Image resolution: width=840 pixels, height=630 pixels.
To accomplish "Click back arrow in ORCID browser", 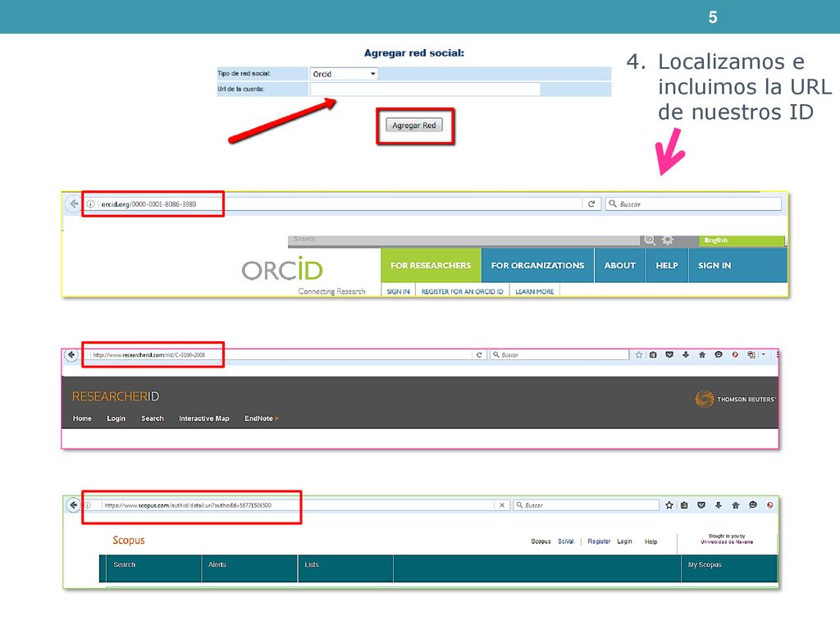I will (x=73, y=203).
